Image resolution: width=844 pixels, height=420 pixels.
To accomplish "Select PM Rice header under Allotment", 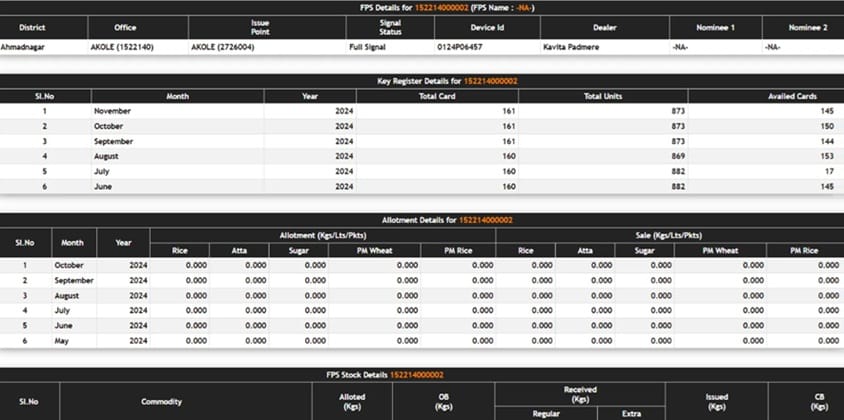I will [x=458, y=250].
